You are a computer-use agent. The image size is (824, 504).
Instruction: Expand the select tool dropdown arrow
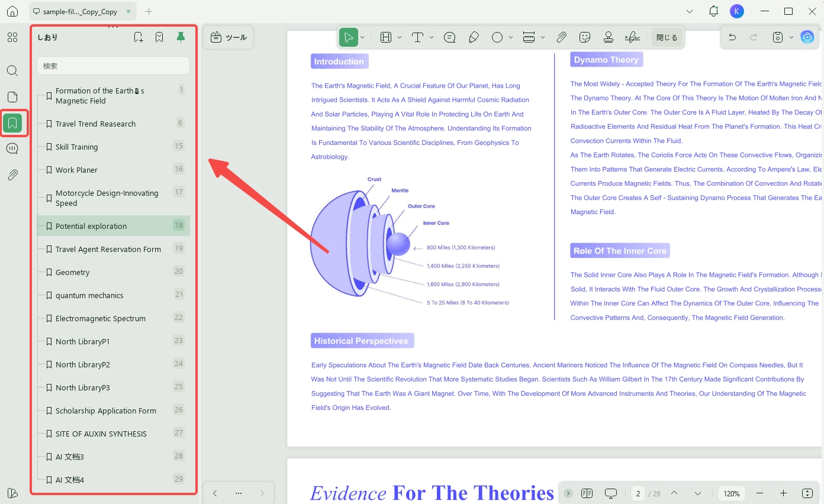[x=362, y=37]
